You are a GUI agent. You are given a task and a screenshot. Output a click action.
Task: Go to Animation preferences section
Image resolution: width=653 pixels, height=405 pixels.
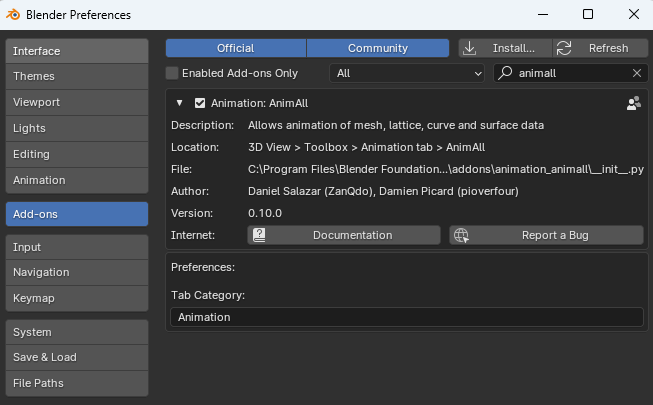77,180
